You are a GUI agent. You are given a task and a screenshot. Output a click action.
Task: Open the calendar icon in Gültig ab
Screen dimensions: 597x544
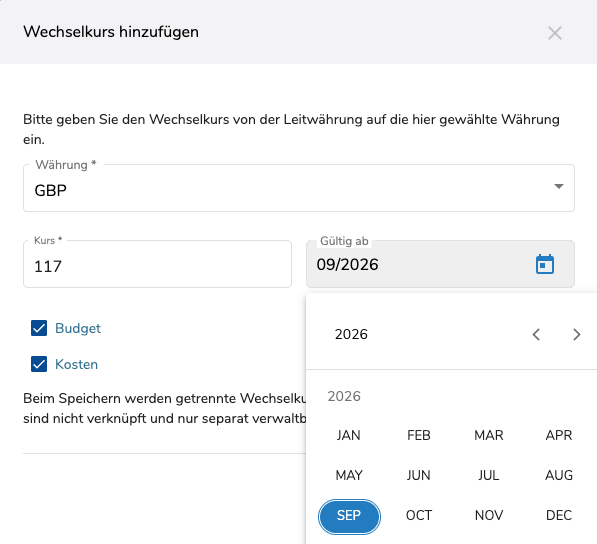[545, 264]
